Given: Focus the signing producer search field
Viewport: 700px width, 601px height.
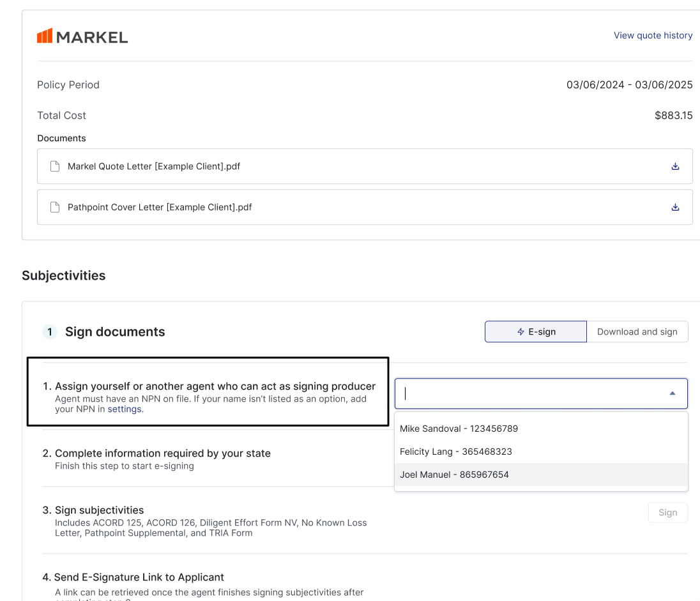Looking at the screenshot, I should point(530,393).
